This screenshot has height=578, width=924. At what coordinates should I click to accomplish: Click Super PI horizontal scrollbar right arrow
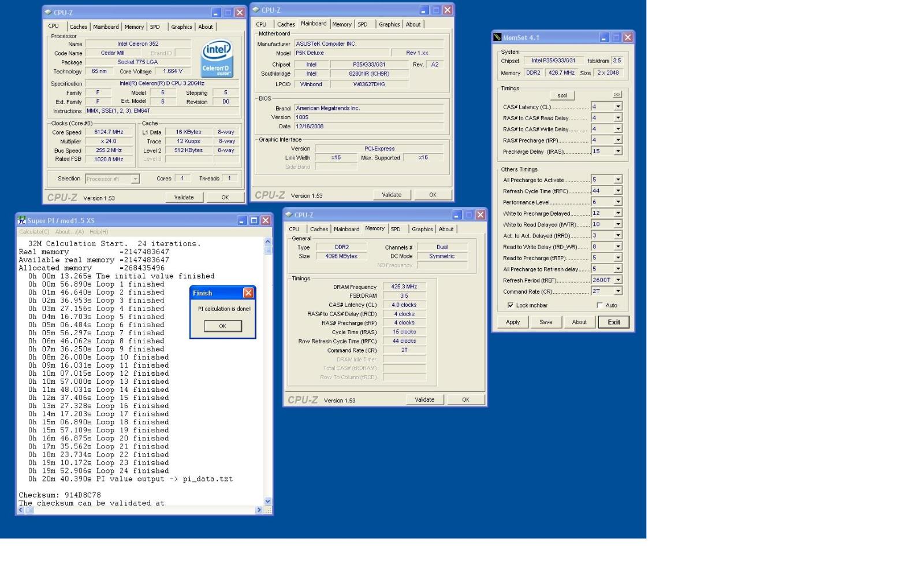coord(259,510)
